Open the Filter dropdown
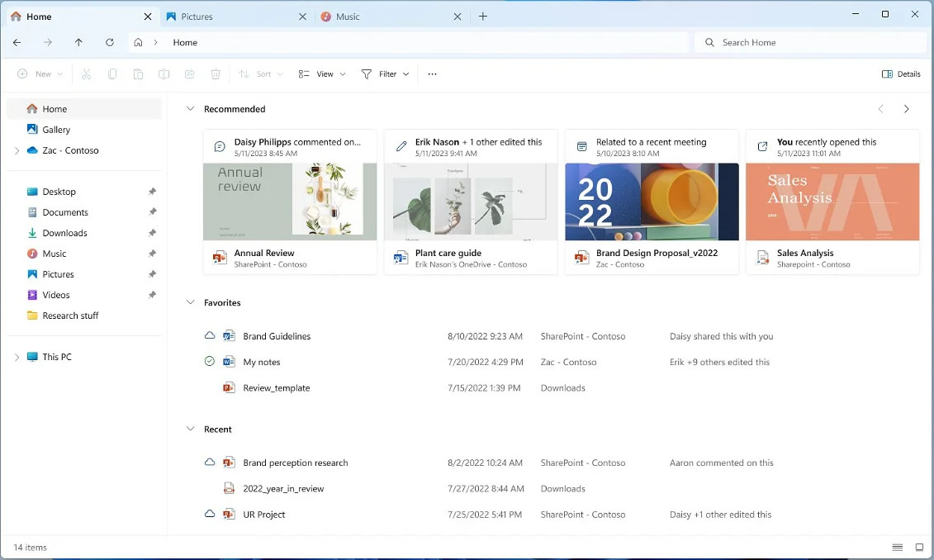The image size is (934, 560). 386,74
